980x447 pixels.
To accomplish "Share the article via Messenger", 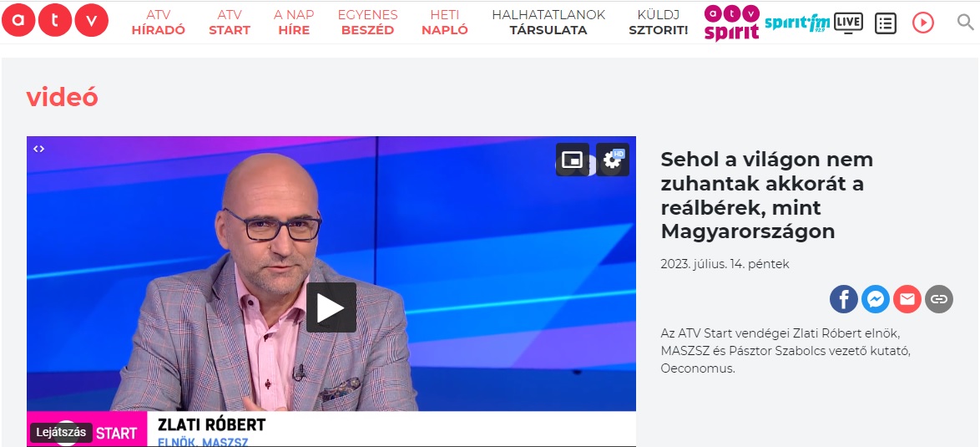I will click(x=876, y=299).
